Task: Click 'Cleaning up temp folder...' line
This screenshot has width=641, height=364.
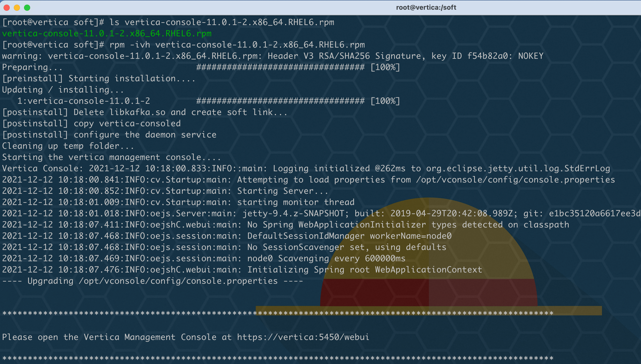Action: (68, 146)
